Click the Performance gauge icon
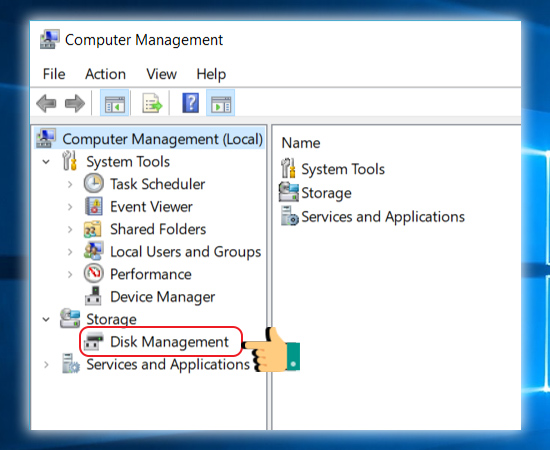Screen dimensions: 550x450 coord(94,274)
